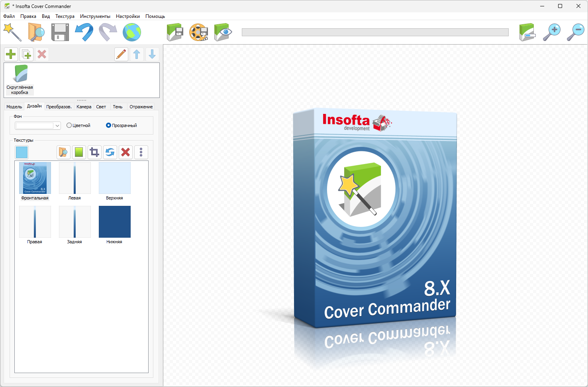Edit model name with pencil icon
The image size is (588, 387).
coord(121,54)
